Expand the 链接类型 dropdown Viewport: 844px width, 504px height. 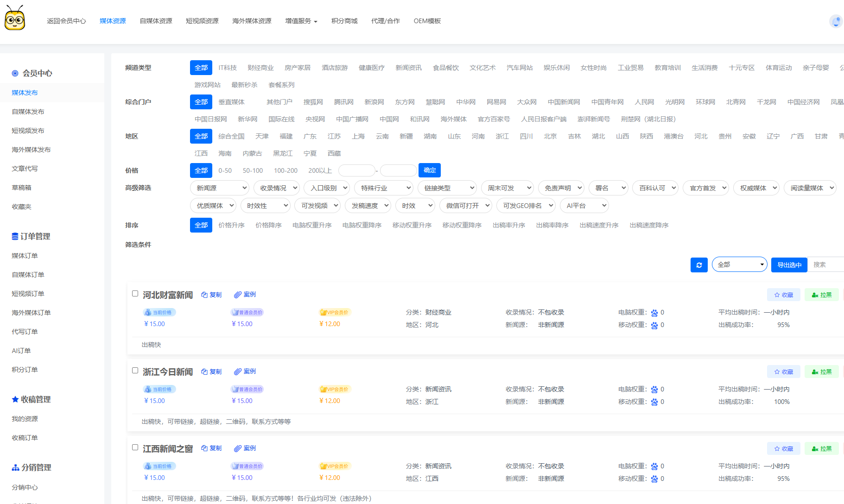pyautogui.click(x=447, y=188)
